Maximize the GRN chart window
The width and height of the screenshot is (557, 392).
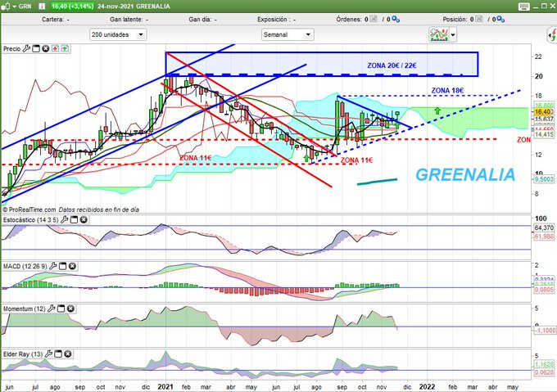coord(544,6)
